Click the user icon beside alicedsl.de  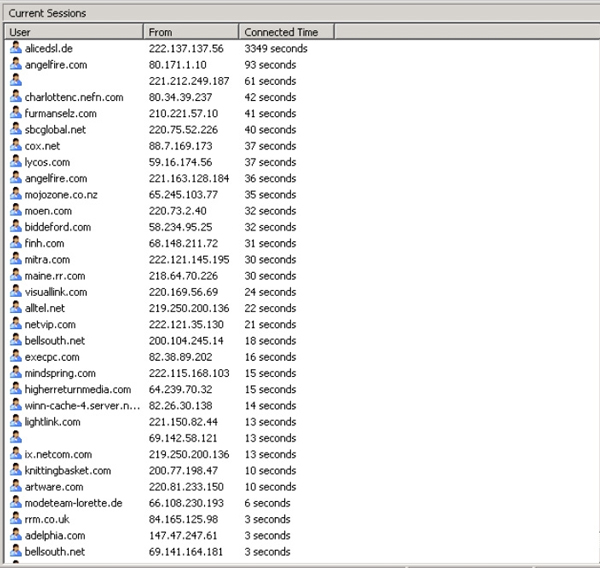[x=16, y=48]
